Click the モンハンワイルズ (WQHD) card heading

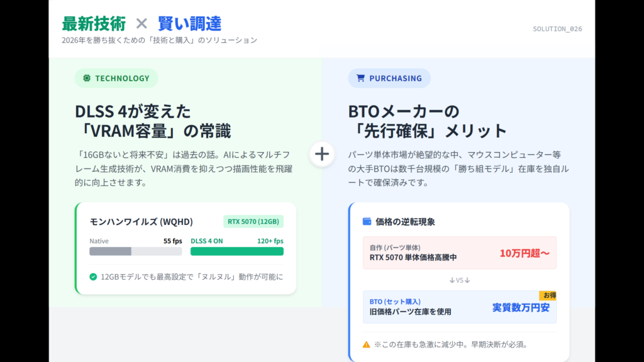141,222
